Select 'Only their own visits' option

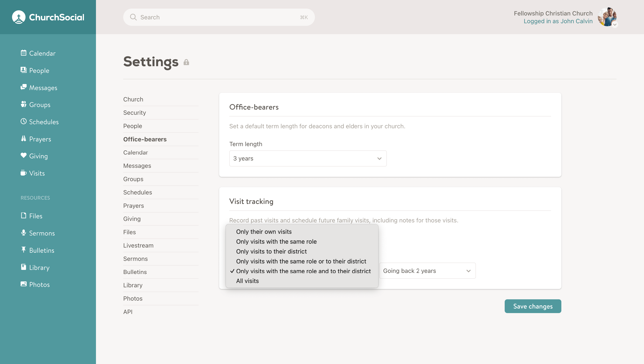pyautogui.click(x=264, y=232)
